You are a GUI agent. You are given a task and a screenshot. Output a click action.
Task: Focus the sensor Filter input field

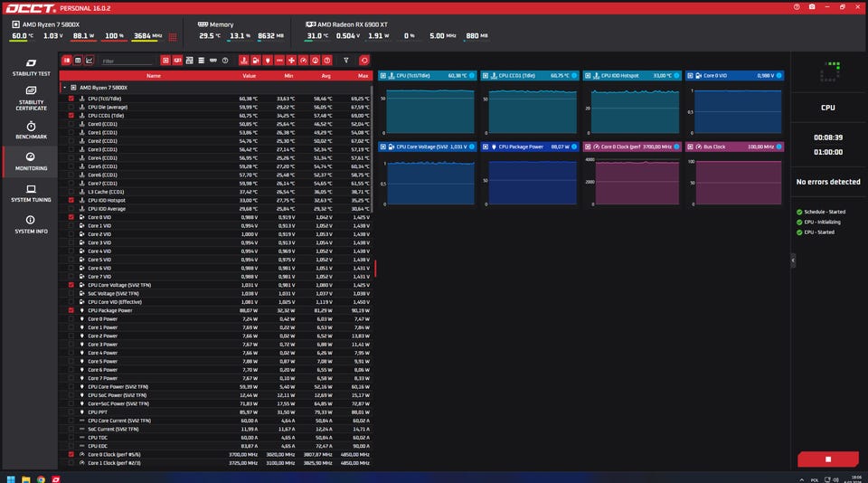pyautogui.click(x=127, y=61)
